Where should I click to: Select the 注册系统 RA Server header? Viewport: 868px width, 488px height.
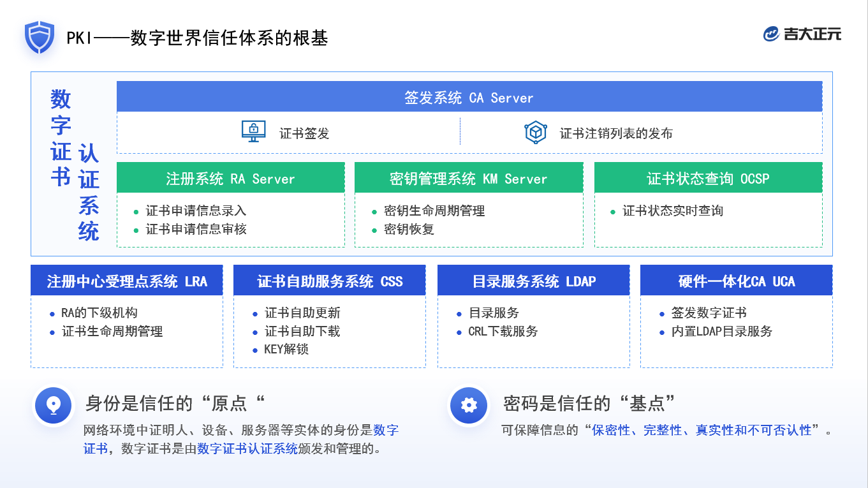[230, 179]
